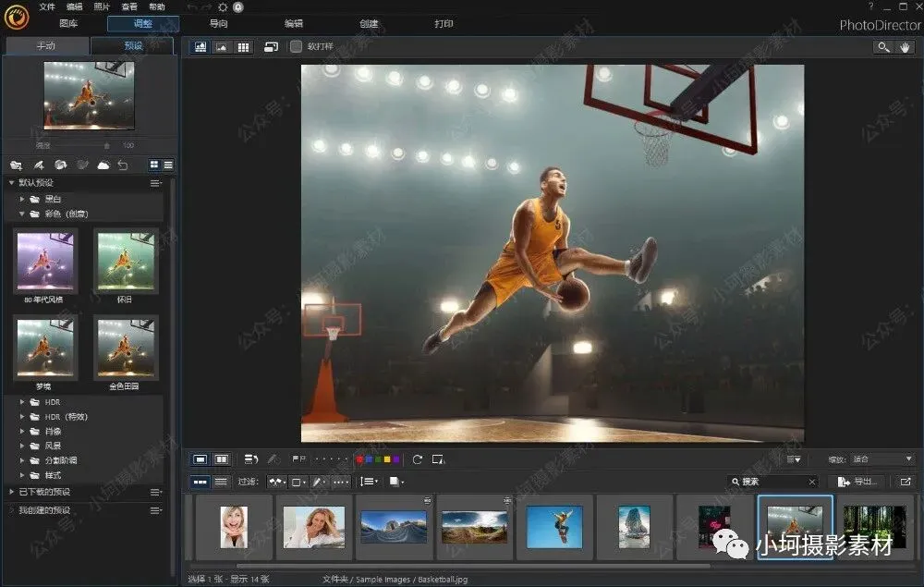Open the 文件 menu
The height and width of the screenshot is (587, 924).
click(x=47, y=6)
